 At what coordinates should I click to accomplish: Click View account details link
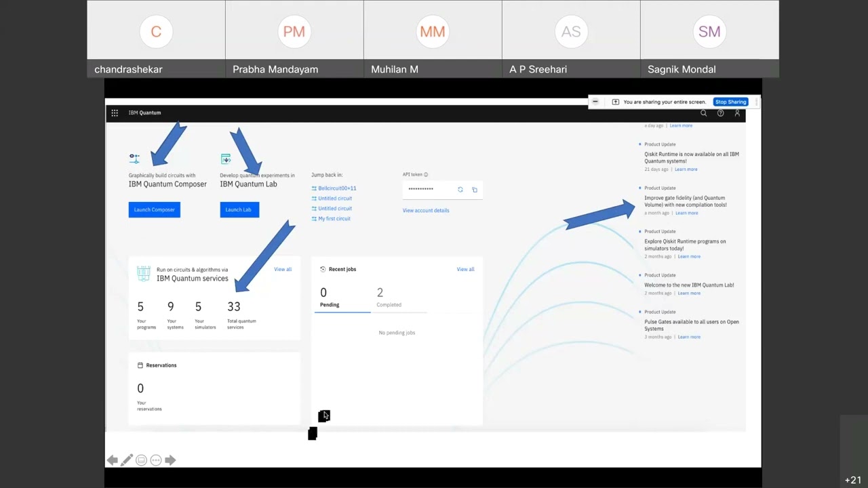[426, 210]
